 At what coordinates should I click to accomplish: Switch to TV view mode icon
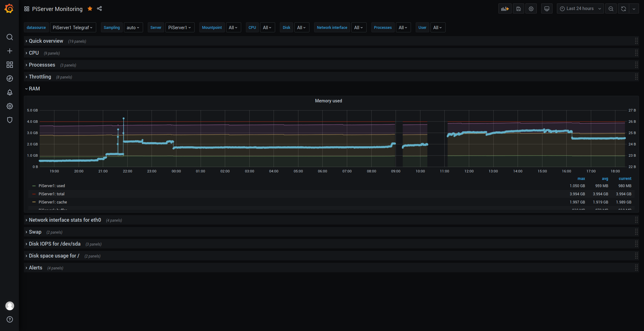click(547, 9)
